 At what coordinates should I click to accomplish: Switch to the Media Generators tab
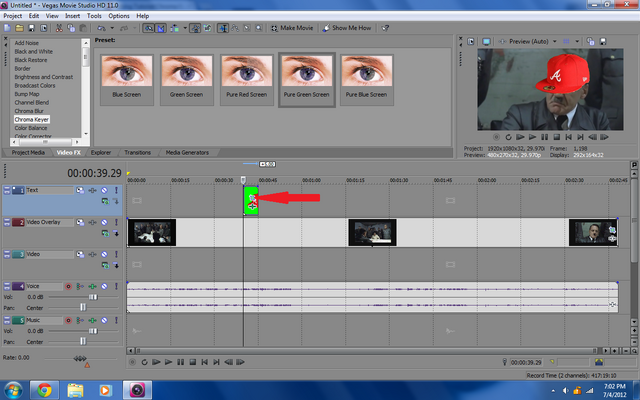click(187, 153)
